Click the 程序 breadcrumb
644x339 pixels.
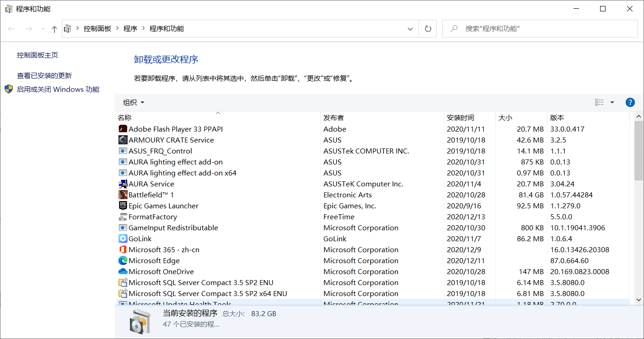coord(130,29)
